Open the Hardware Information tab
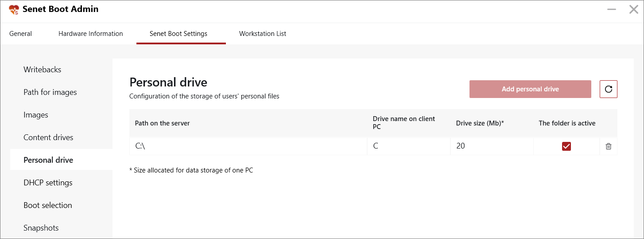Image resolution: width=644 pixels, height=239 pixels. click(x=91, y=34)
